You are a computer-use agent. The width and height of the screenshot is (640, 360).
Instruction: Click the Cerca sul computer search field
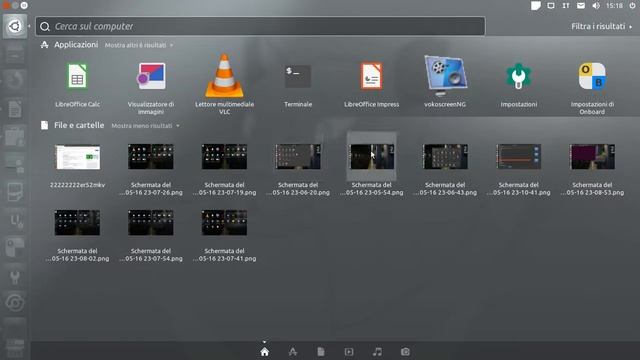point(260,26)
